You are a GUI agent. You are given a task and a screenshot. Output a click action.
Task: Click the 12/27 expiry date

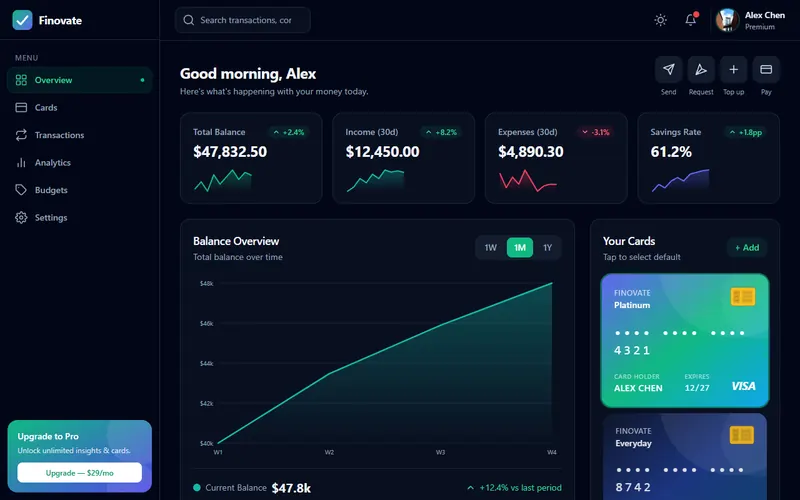[697, 388]
